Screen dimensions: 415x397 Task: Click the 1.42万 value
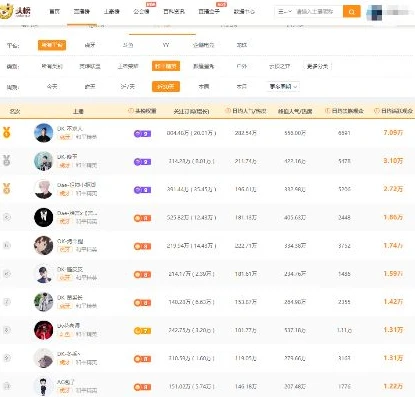pos(393,302)
